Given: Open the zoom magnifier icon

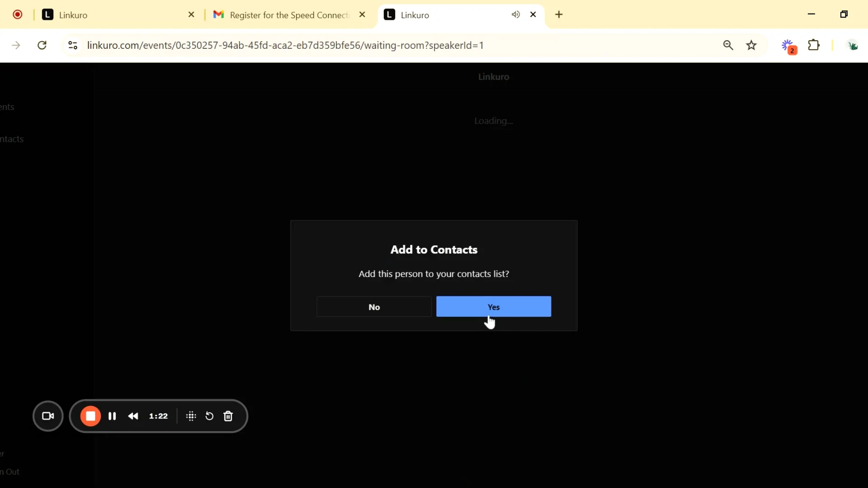Looking at the screenshot, I should 728,45.
